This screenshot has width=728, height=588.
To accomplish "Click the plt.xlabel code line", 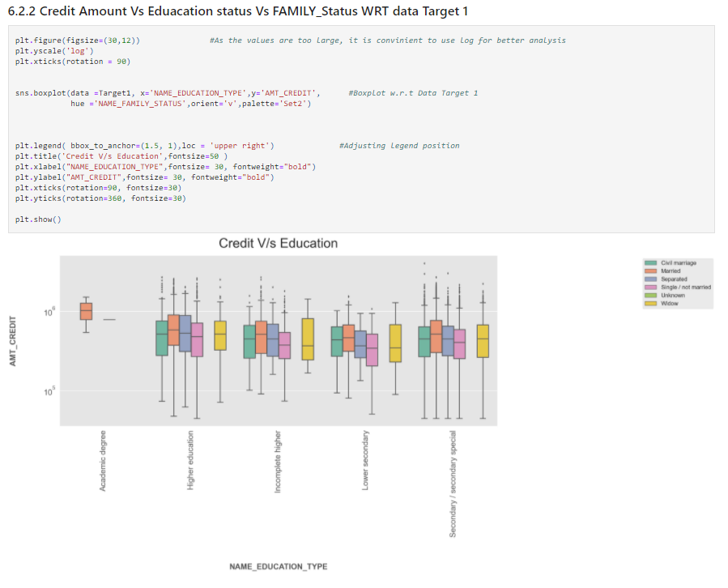I will tap(165, 167).
